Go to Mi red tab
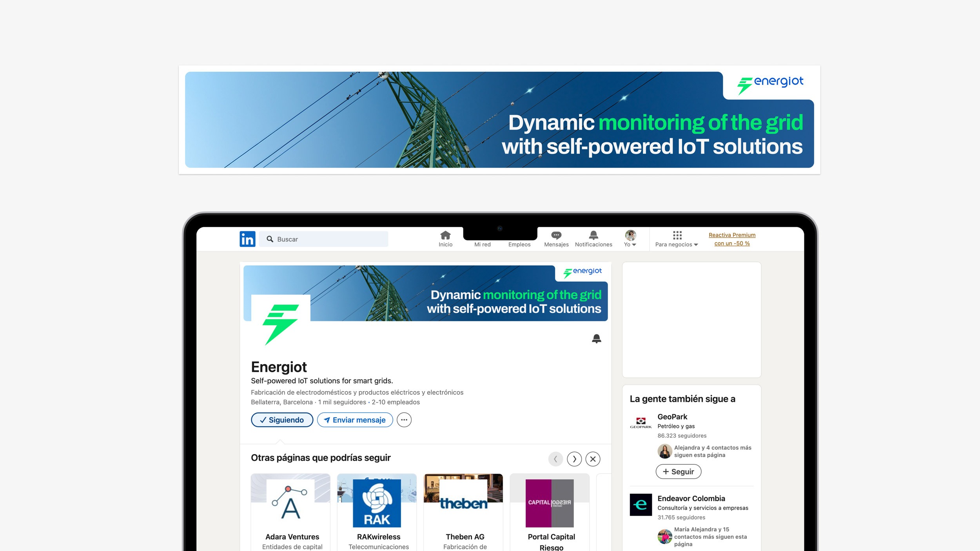This screenshot has height=551, width=980. point(483,245)
